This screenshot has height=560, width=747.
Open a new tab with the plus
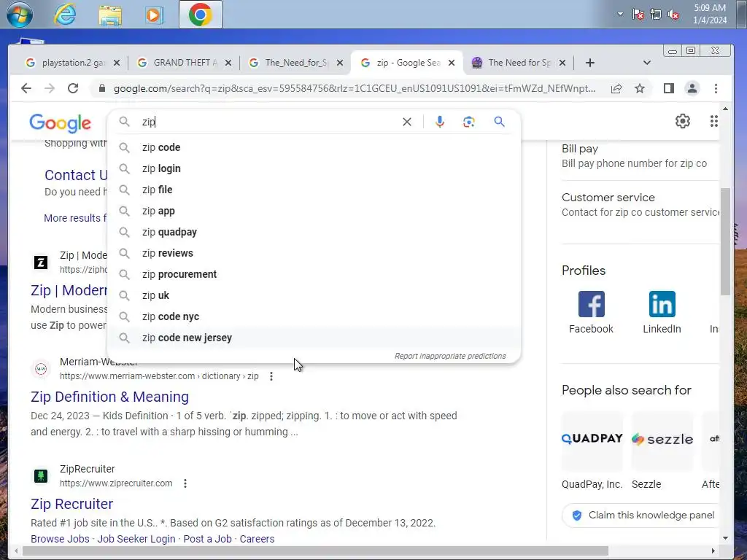589,63
